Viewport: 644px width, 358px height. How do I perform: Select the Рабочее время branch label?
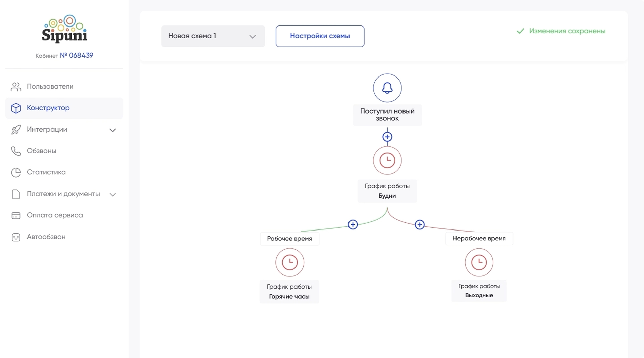[289, 239]
